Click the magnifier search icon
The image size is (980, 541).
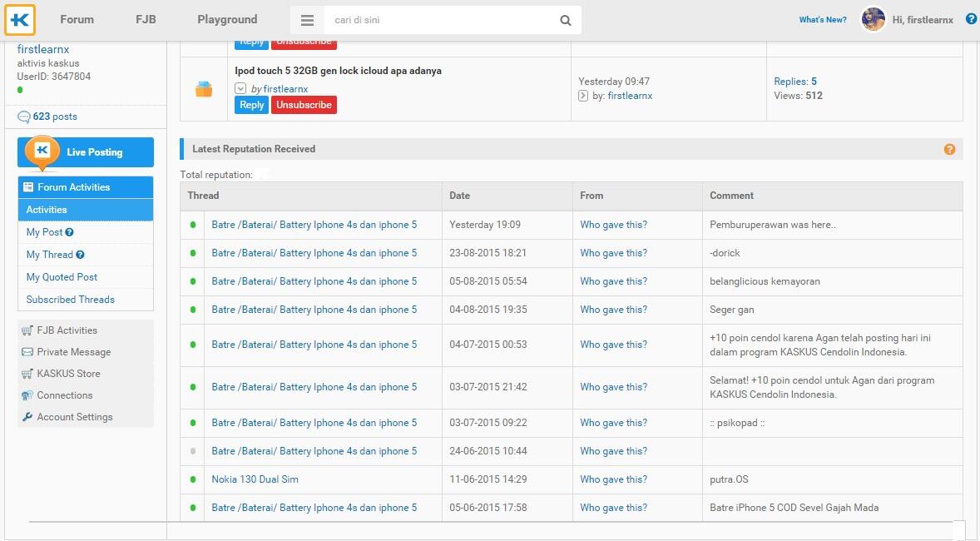tap(566, 20)
